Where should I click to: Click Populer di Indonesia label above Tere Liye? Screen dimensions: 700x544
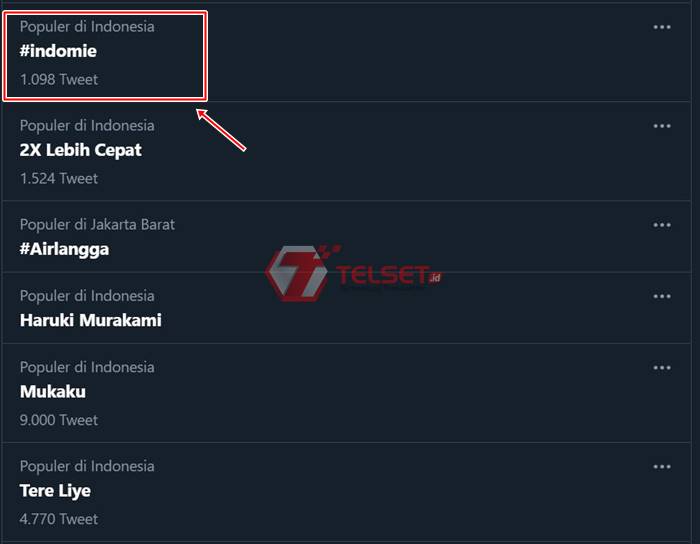(x=87, y=466)
